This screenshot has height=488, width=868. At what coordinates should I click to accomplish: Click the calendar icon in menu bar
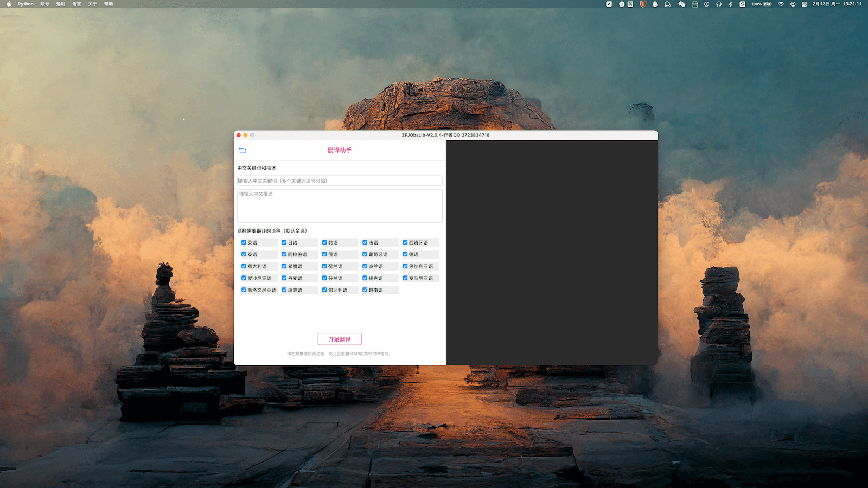(694, 4)
